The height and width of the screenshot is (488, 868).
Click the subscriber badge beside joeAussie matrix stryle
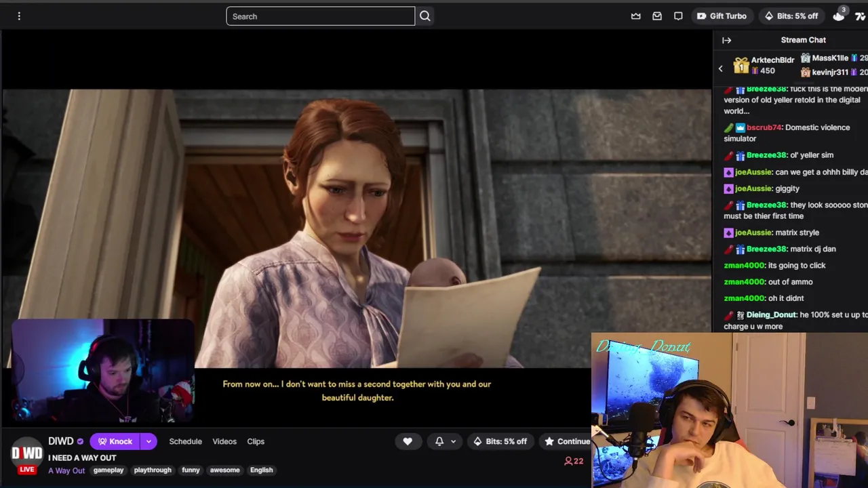tap(728, 232)
